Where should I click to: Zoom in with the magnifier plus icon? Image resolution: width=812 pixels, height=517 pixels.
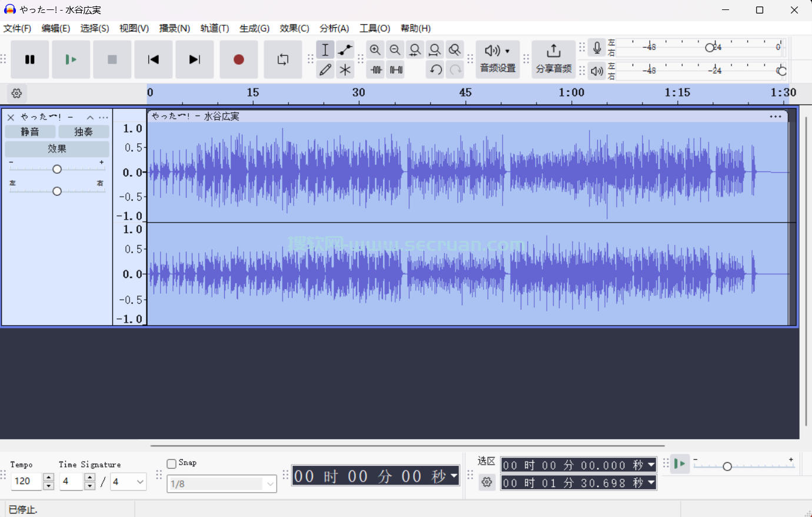375,50
